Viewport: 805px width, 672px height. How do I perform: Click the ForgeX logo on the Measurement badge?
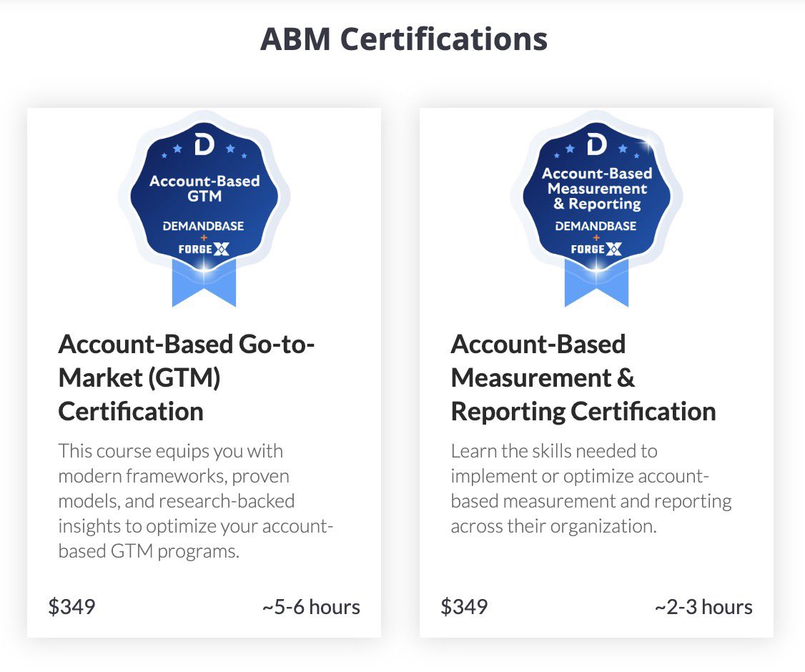coord(596,249)
